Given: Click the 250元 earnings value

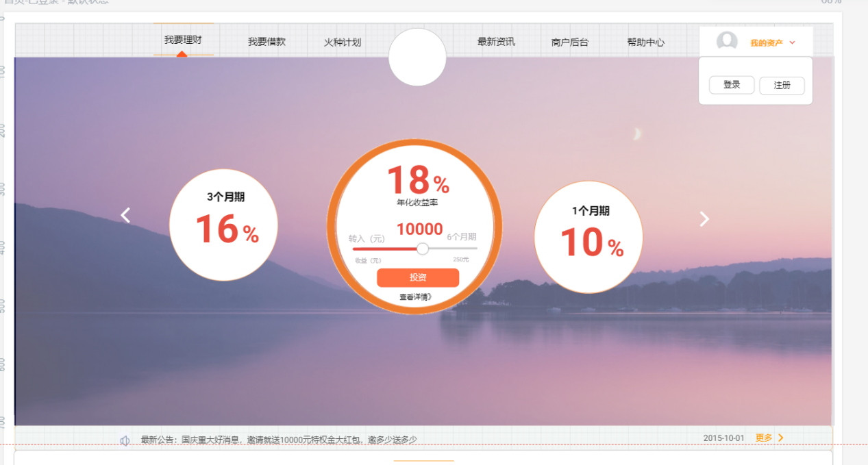Looking at the screenshot, I should tap(461, 260).
